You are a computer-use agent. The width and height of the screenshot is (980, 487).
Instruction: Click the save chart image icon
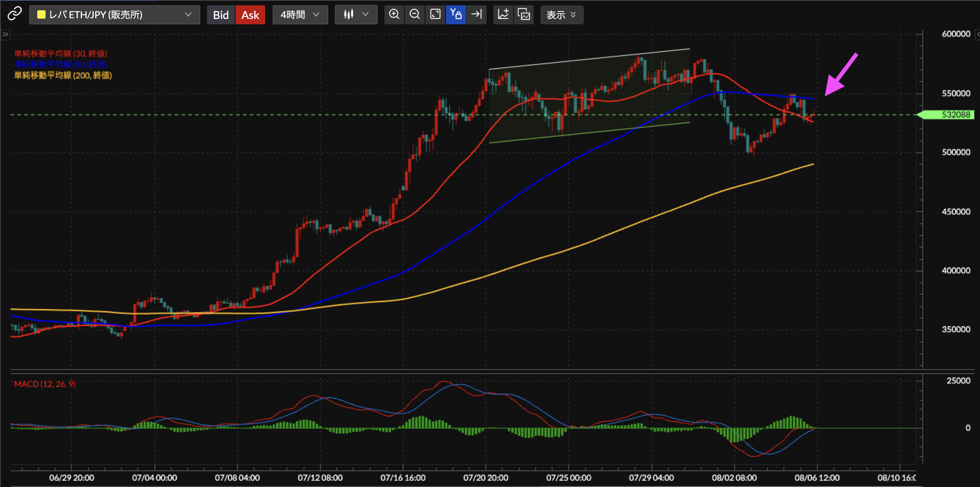(524, 14)
